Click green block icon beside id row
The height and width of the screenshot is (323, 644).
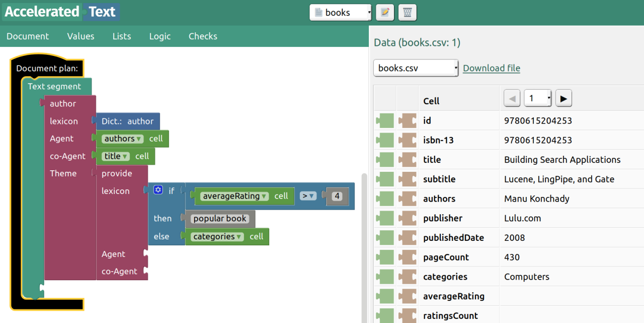pyautogui.click(x=385, y=121)
